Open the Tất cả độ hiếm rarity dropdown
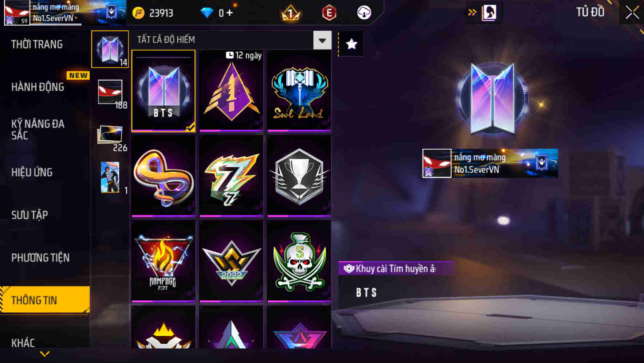The height and width of the screenshot is (363, 644). tap(232, 40)
